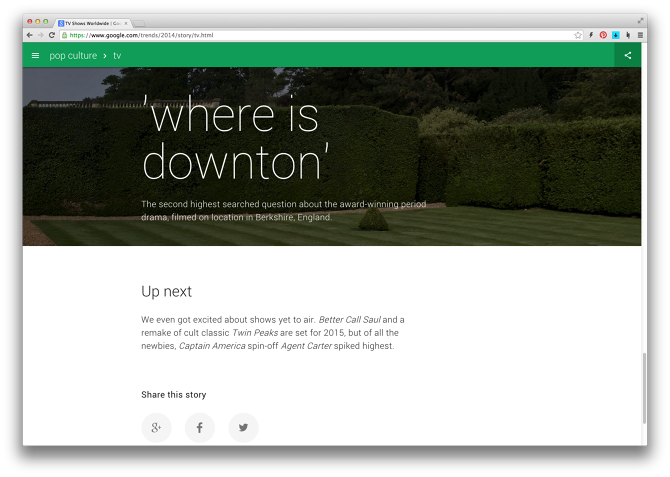Viewport: 670px width, 477px height.
Task: Click the tv breadcrumb link
Action: (x=117, y=55)
